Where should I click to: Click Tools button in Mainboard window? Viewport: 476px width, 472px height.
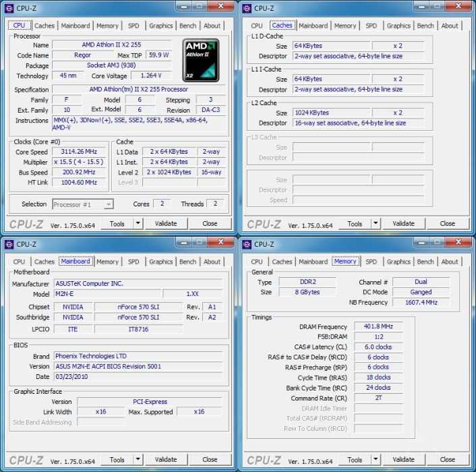117,460
